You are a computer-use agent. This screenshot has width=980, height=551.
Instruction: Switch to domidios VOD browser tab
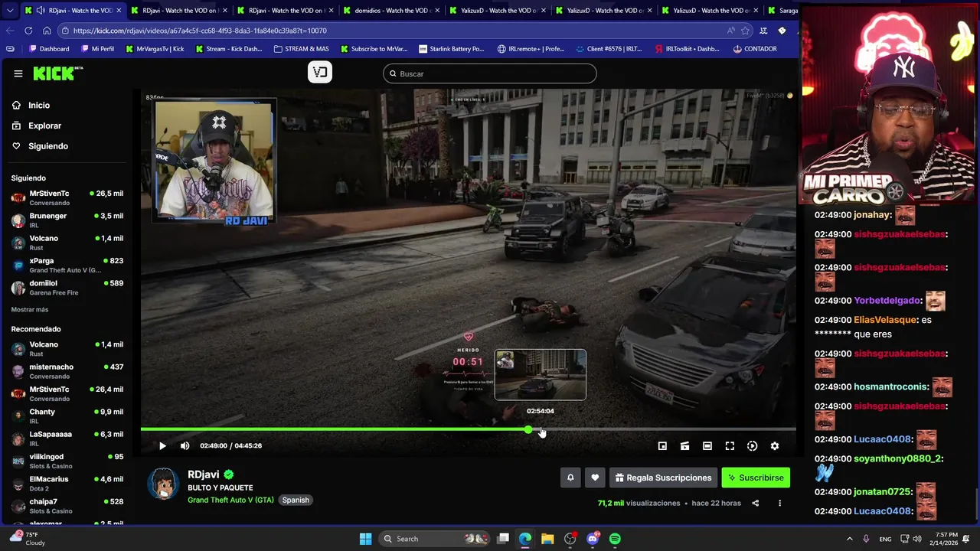pos(390,10)
